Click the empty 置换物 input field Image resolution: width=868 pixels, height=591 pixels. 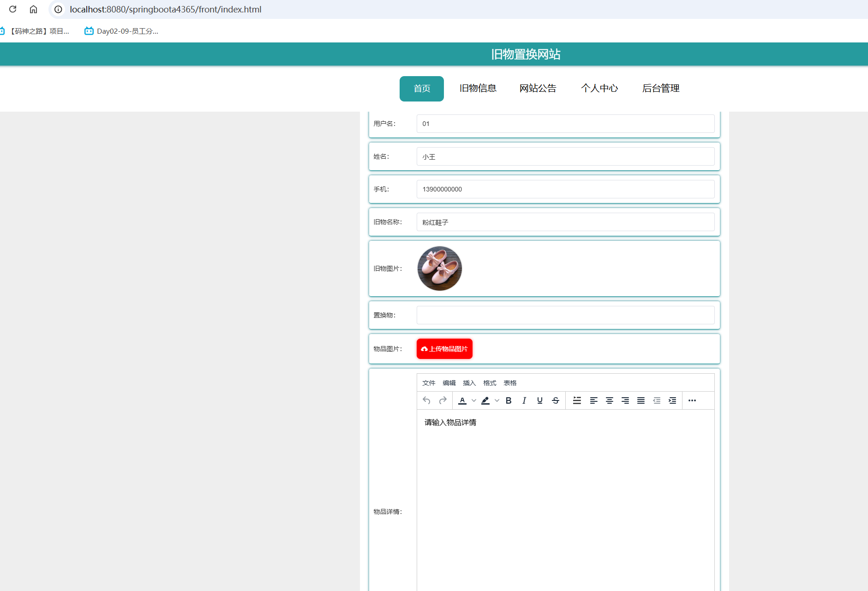pos(565,315)
